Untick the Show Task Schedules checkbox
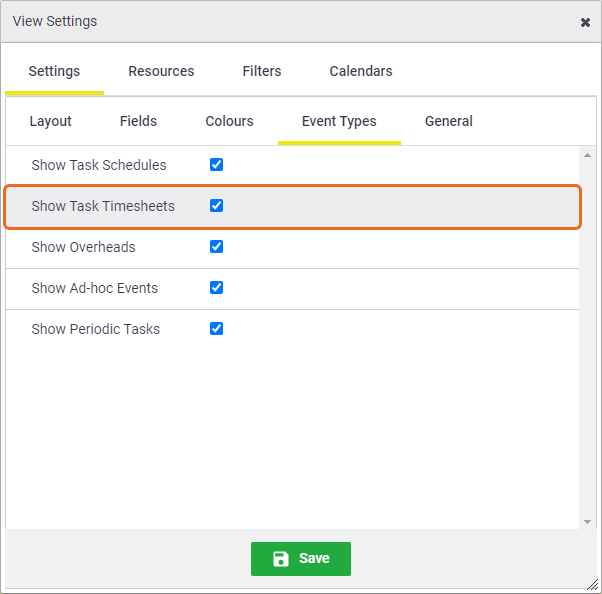This screenshot has height=594, width=602. tap(216, 164)
